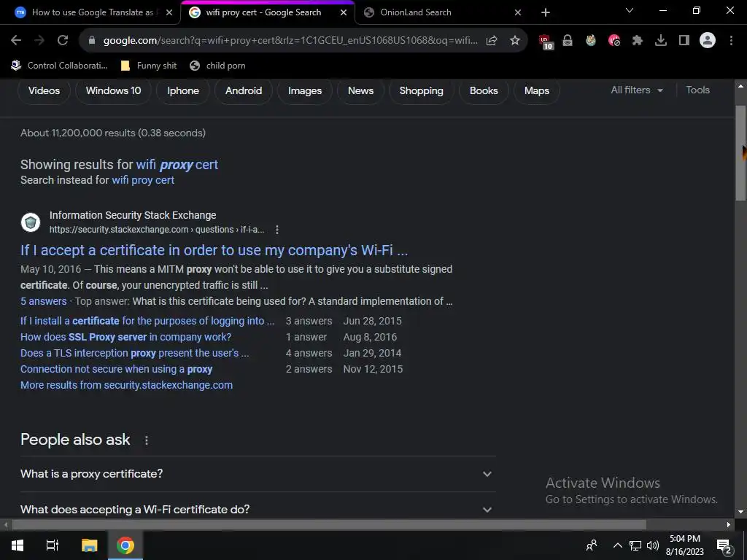The image size is (747, 560).
Task: Filter results by Windows 10
Action: (113, 90)
